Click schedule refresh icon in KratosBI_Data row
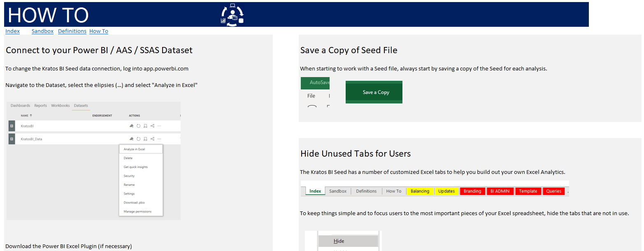 coord(146,139)
